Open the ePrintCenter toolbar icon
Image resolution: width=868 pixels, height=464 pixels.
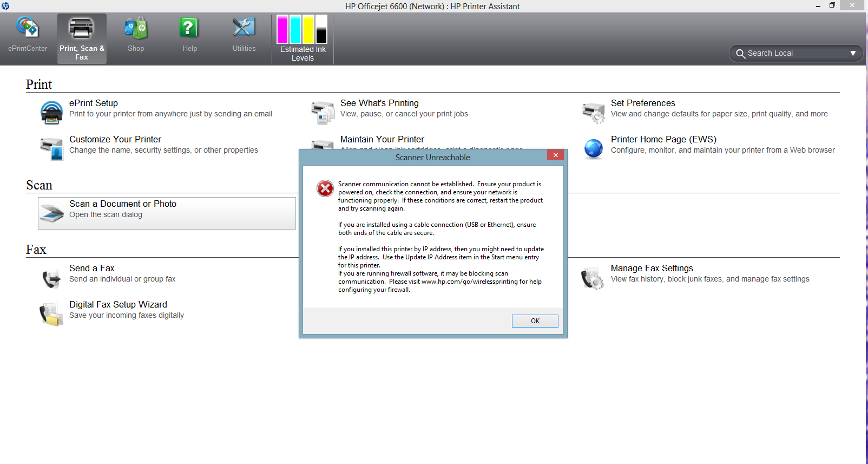[x=27, y=27]
